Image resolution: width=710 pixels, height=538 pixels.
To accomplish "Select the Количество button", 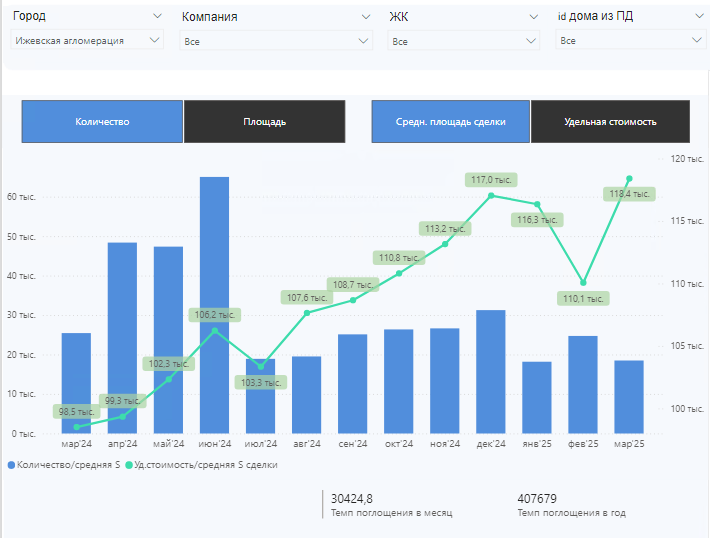I will pos(102,121).
